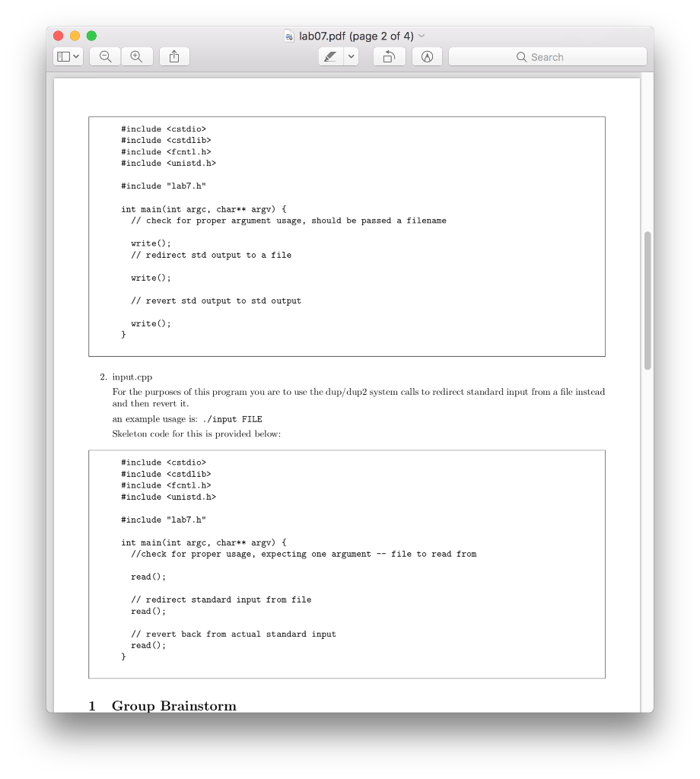Click the lab07.pdf proxy icon in title bar

pos(289,35)
